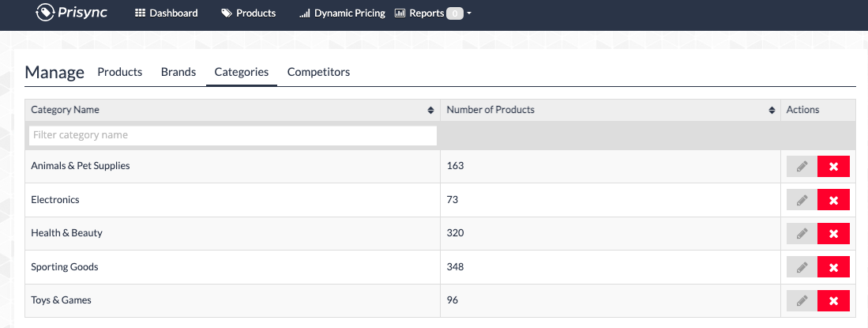Sort by Number of Products column
868x328 pixels.
[x=772, y=110]
